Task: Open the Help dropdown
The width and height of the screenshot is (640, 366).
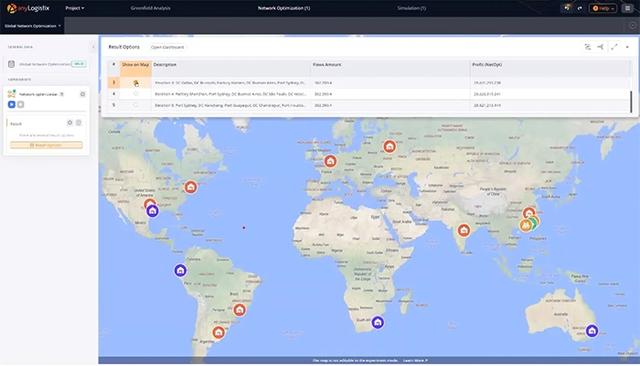Action: point(603,8)
